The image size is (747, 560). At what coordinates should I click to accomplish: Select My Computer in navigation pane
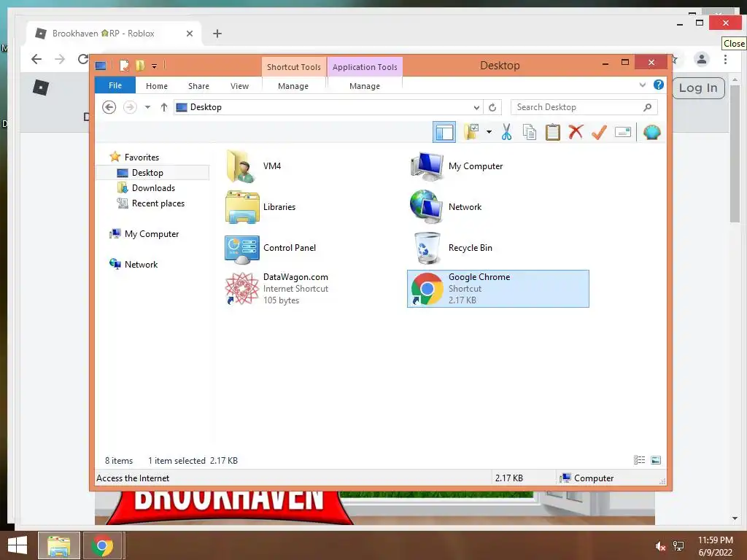(152, 234)
